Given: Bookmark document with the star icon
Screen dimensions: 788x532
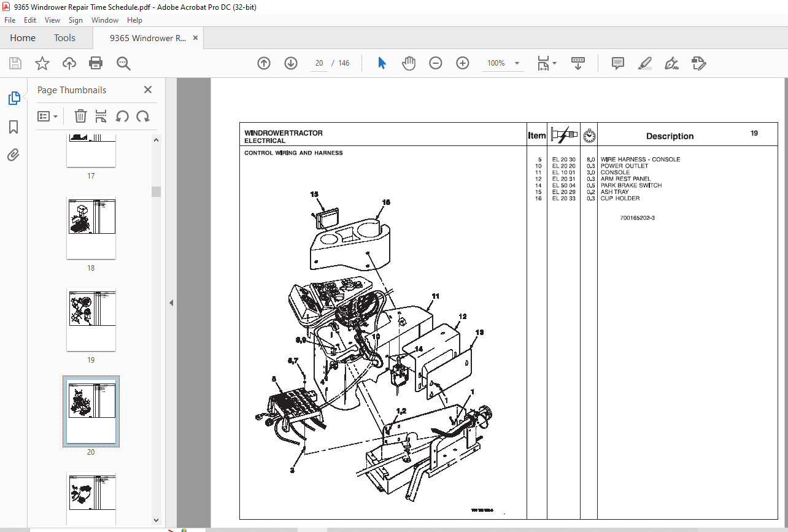Looking at the screenshot, I should pos(42,63).
